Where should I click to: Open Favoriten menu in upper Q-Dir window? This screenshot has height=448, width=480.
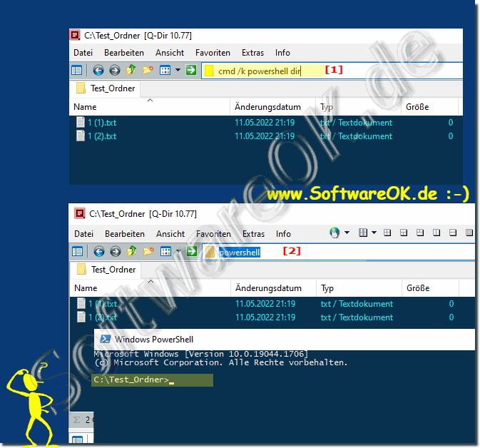(x=213, y=53)
